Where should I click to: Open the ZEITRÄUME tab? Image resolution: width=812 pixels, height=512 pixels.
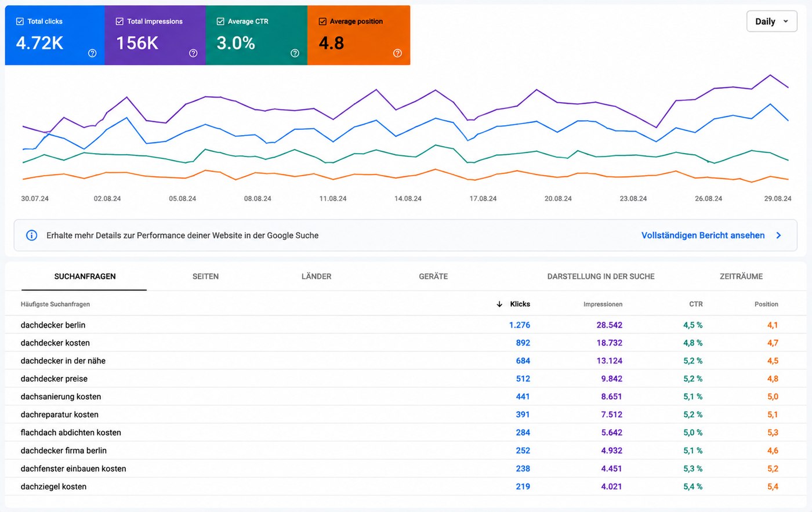point(741,277)
